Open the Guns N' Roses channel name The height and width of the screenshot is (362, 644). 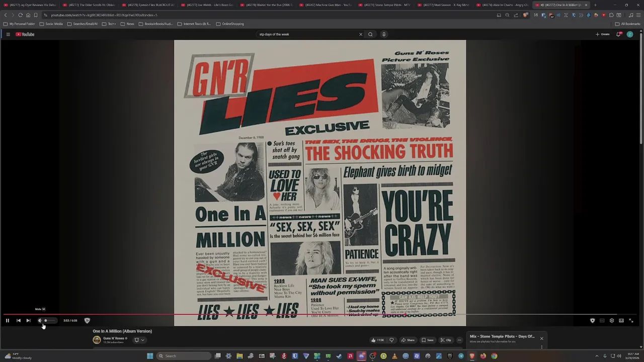(x=114, y=338)
